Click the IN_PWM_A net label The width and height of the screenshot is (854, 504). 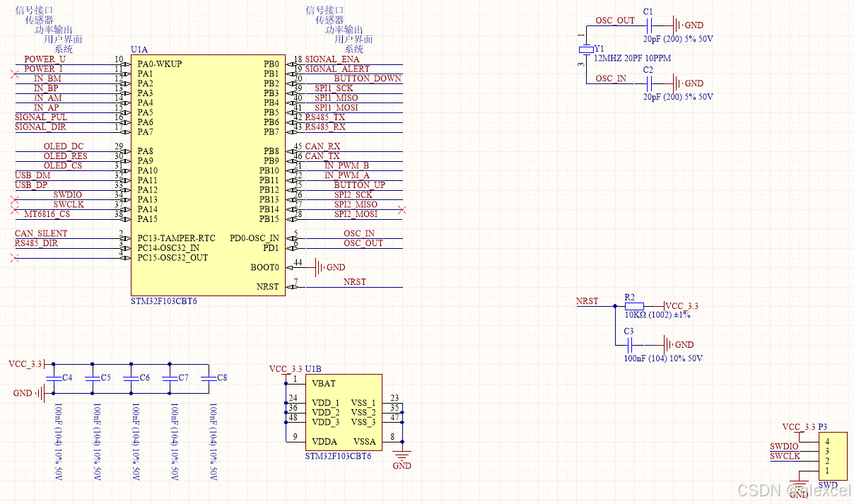347,175
